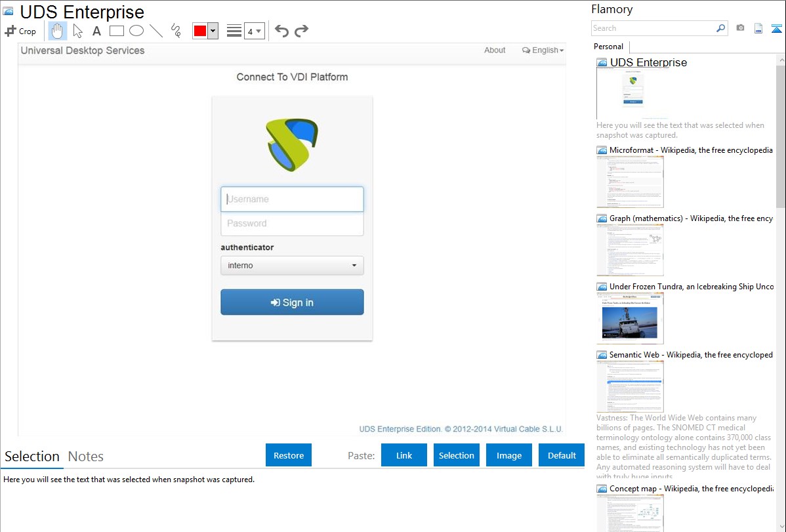Image resolution: width=786 pixels, height=532 pixels.
Task: Select the freehand squiggle tool
Action: pyautogui.click(x=176, y=31)
